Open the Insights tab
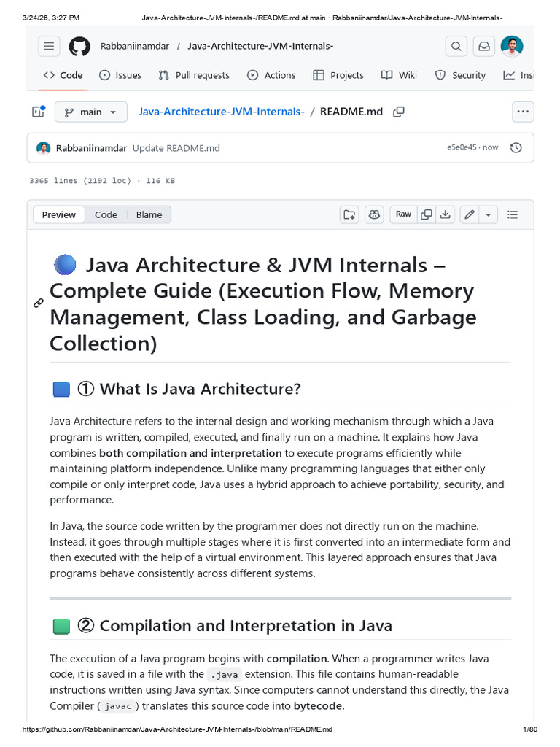This screenshot has width=560, height=747. point(519,75)
